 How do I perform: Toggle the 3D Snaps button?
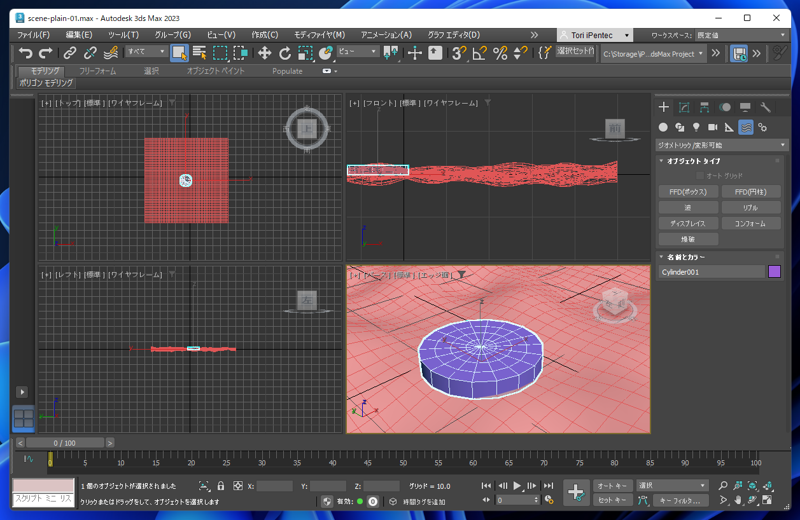pos(459,53)
